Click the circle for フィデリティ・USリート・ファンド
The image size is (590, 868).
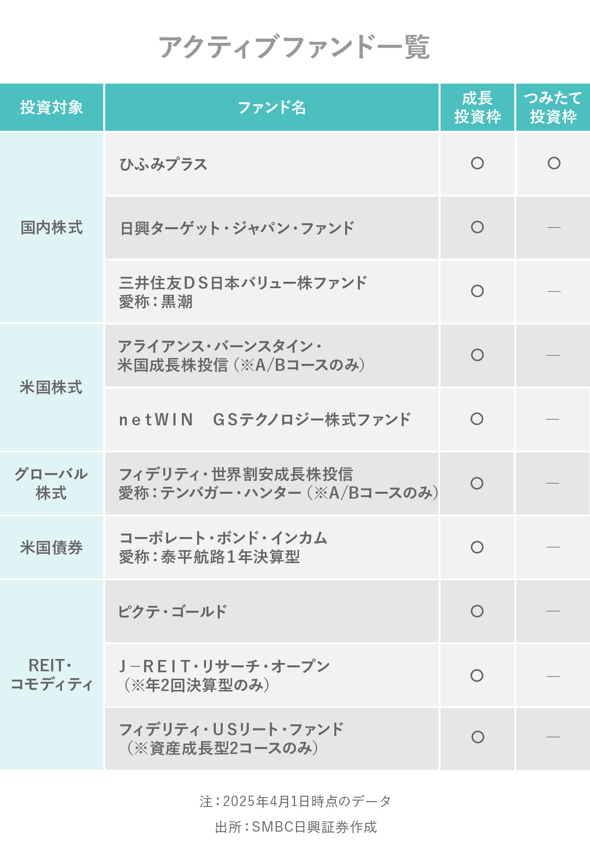coord(477,737)
